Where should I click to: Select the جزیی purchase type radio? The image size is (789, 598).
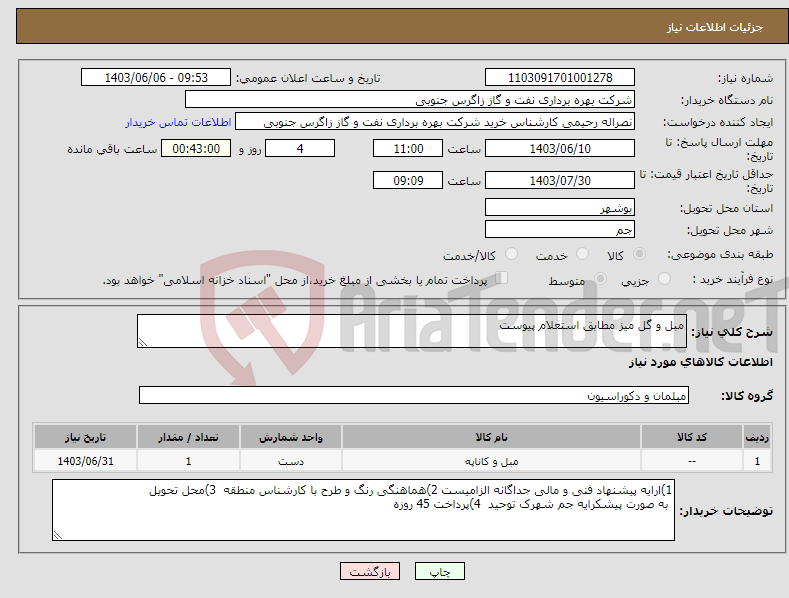664,278
